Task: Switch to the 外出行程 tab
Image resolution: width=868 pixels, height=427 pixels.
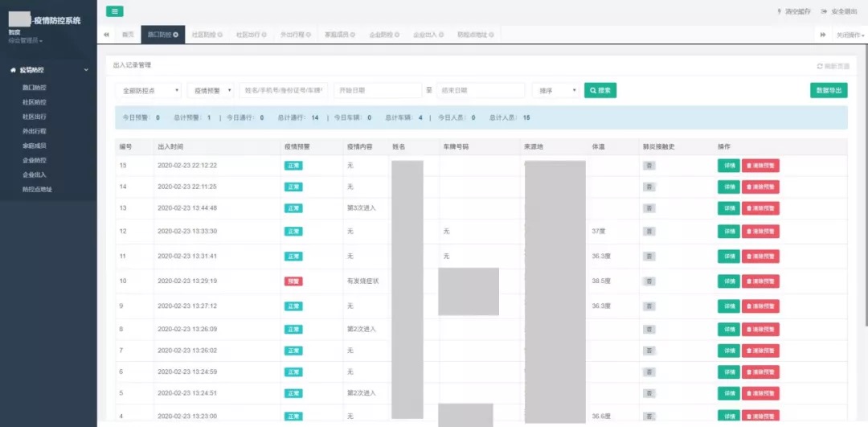Action: coord(292,35)
